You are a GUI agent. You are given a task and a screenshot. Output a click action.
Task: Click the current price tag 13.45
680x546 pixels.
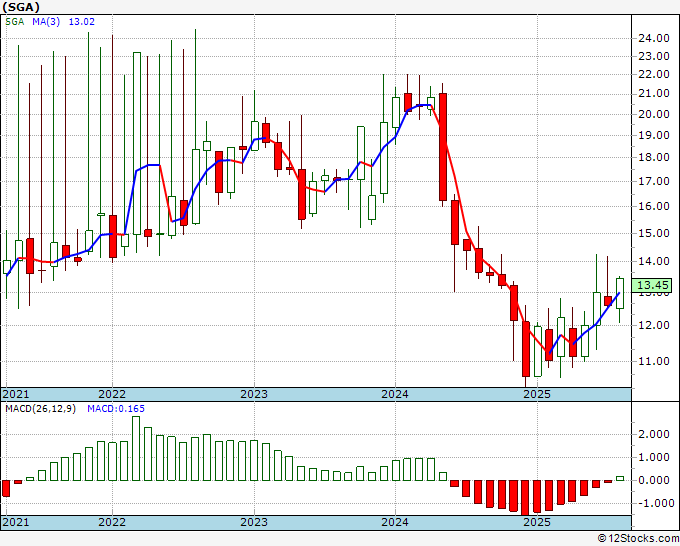[x=653, y=285]
